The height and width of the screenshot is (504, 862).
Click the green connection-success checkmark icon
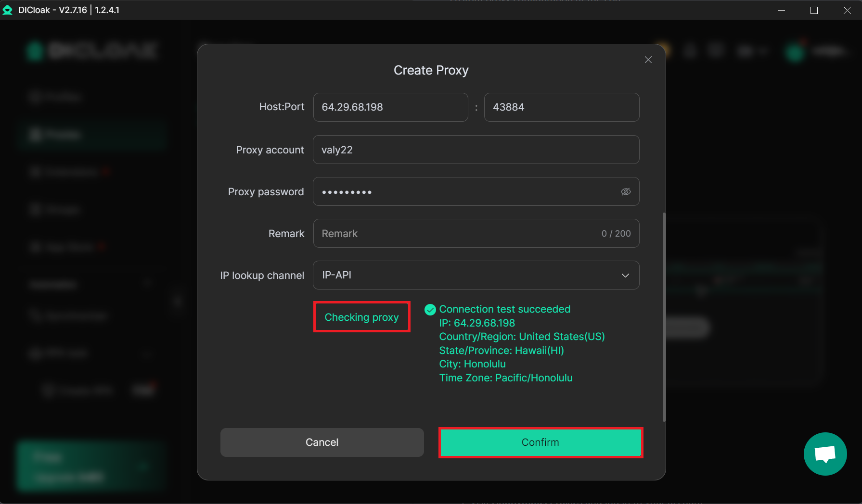point(430,310)
